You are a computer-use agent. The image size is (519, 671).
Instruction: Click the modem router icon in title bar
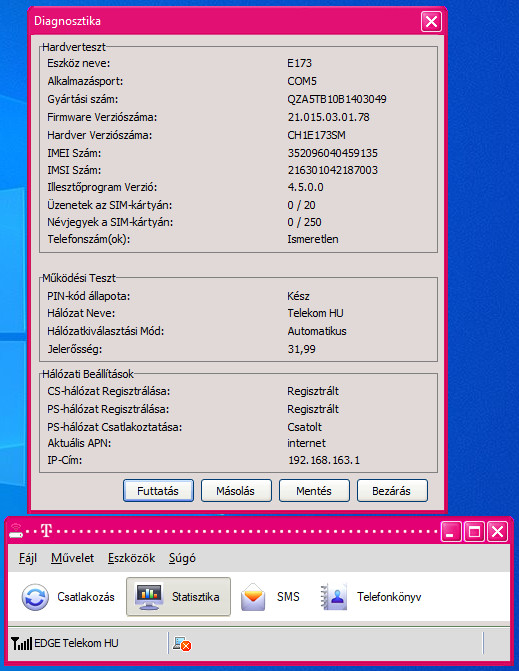[16, 531]
